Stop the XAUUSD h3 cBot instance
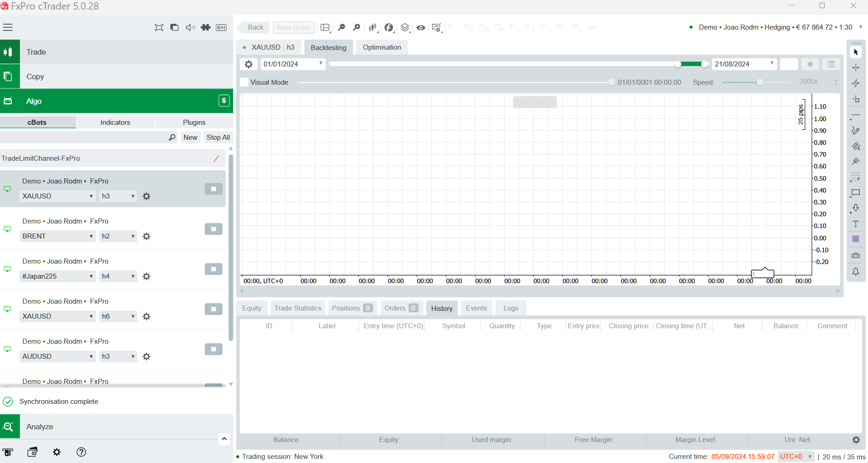The width and height of the screenshot is (868, 463). [x=213, y=189]
